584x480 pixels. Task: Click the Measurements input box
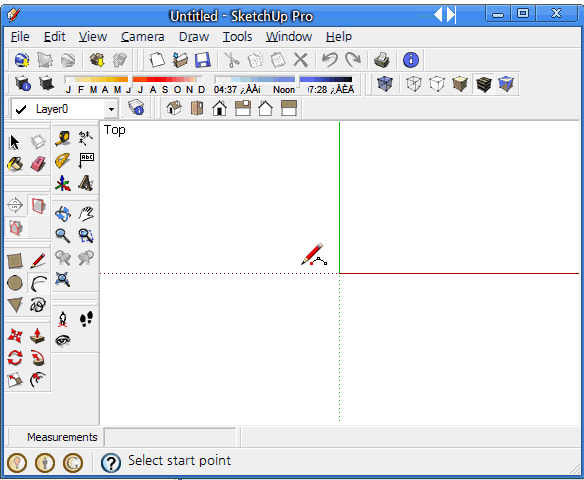(170, 437)
